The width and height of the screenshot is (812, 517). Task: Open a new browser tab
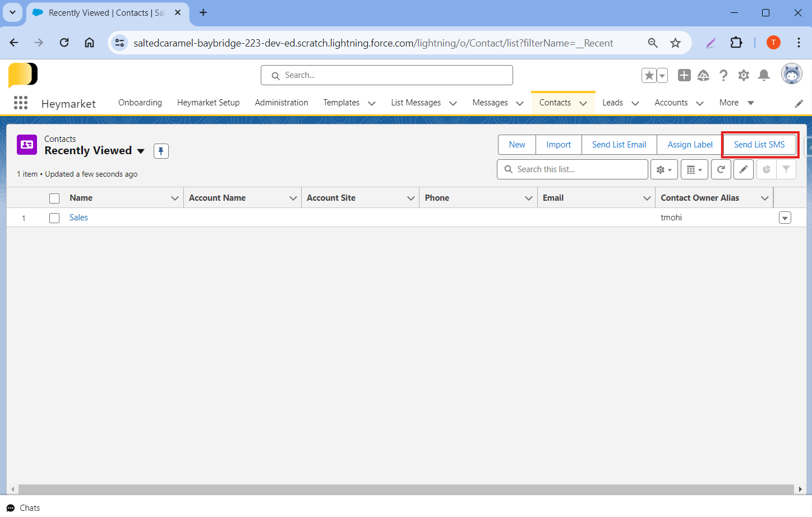(x=204, y=12)
